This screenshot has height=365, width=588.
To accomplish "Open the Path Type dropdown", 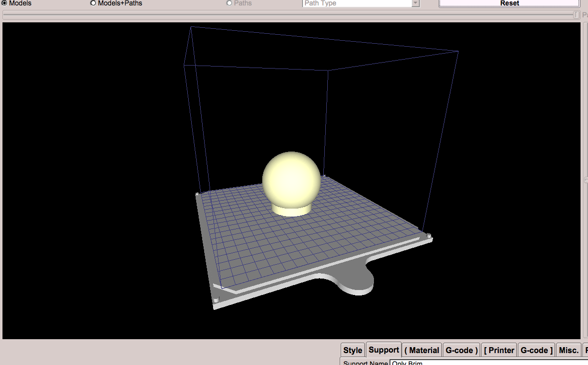I will click(357, 3).
